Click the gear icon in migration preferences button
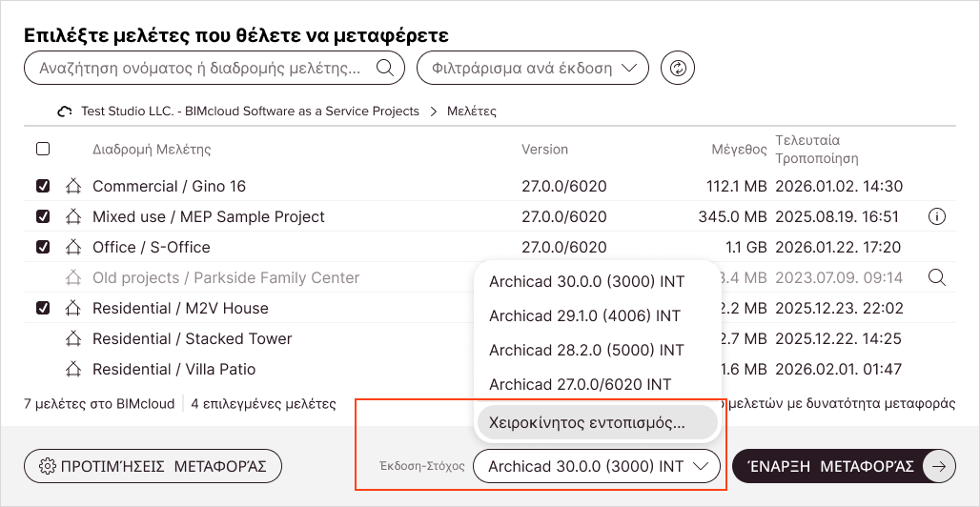 tap(47, 466)
